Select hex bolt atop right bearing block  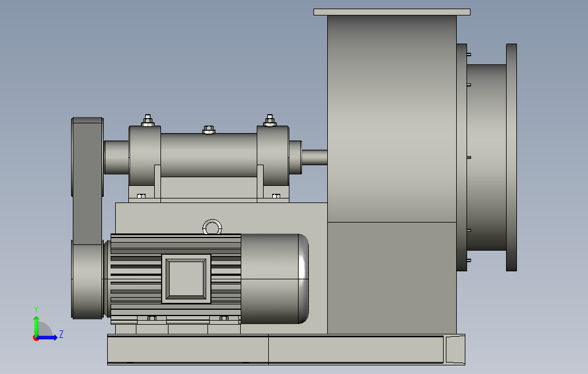pyautogui.click(x=269, y=120)
